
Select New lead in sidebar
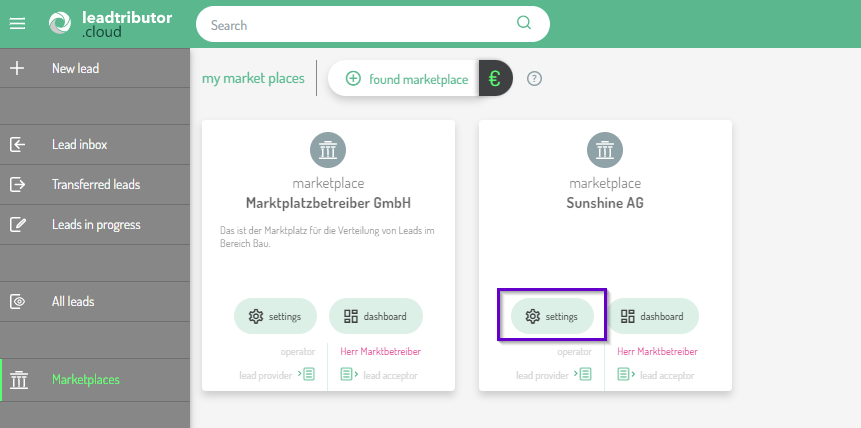click(75, 69)
